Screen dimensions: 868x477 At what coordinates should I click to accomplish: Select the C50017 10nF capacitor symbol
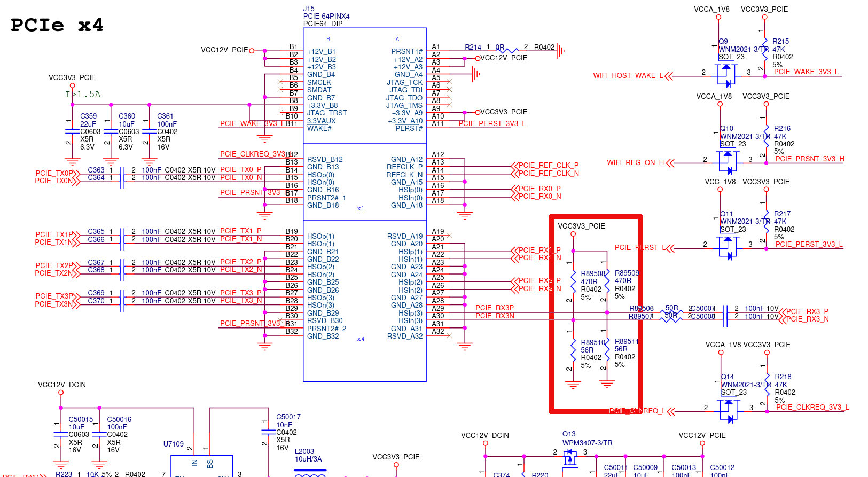click(264, 432)
